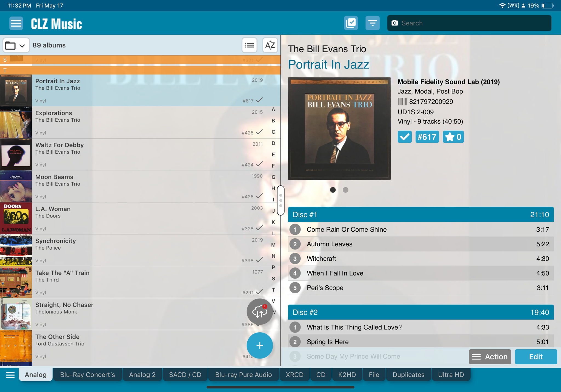The image size is (561, 392).
Task: Grab the panel split divider handle
Action: [281, 200]
